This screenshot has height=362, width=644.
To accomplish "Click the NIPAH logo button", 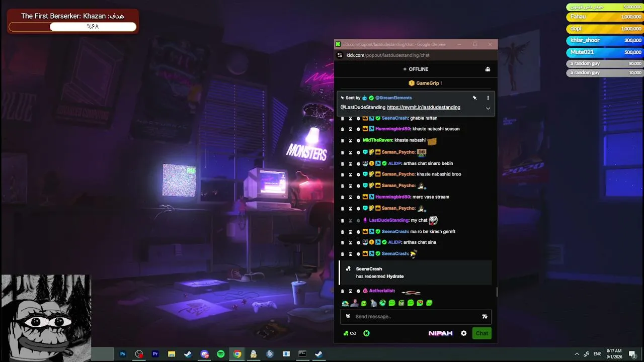I will [x=440, y=333].
